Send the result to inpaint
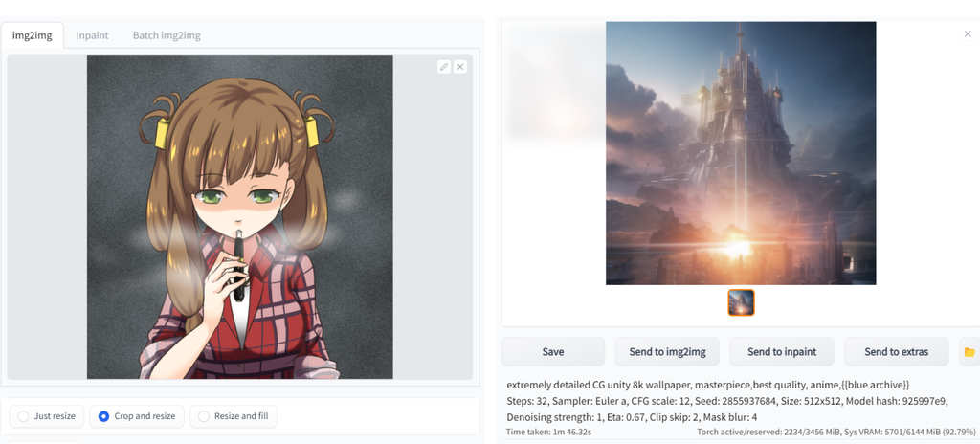 (782, 352)
